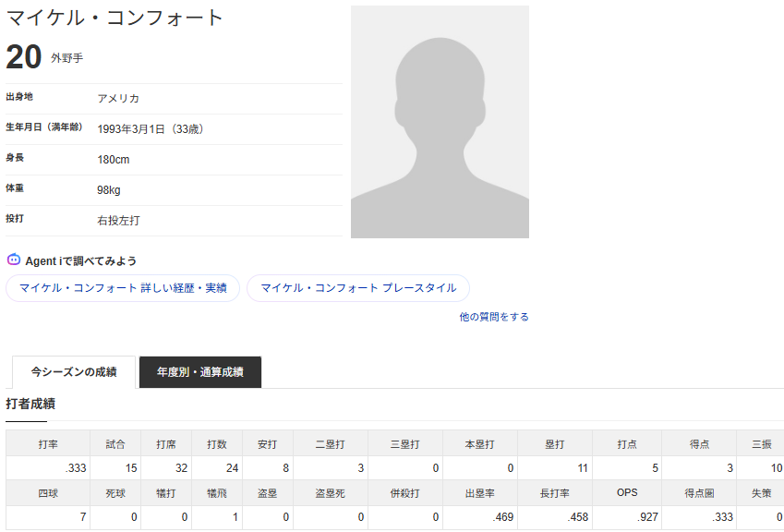Click the 打者成績 section heading
The width and height of the screenshot is (784, 532).
(30, 405)
